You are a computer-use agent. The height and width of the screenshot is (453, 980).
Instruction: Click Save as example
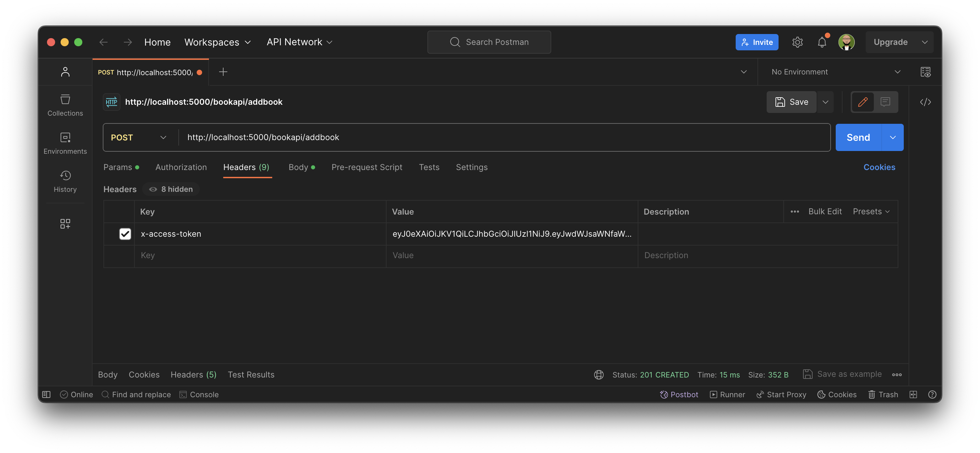tap(849, 374)
